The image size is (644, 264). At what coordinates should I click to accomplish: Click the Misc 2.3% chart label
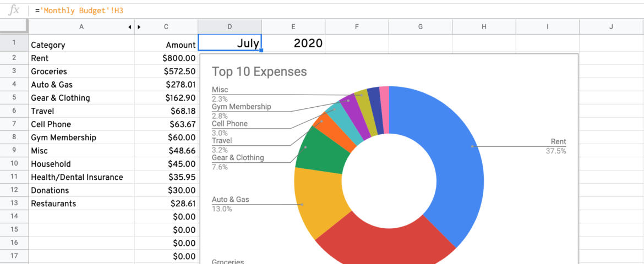[x=220, y=94]
